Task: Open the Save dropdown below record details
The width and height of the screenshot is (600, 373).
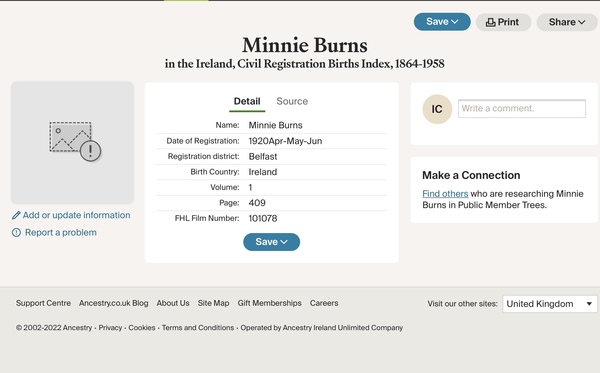Action: pyautogui.click(x=271, y=242)
